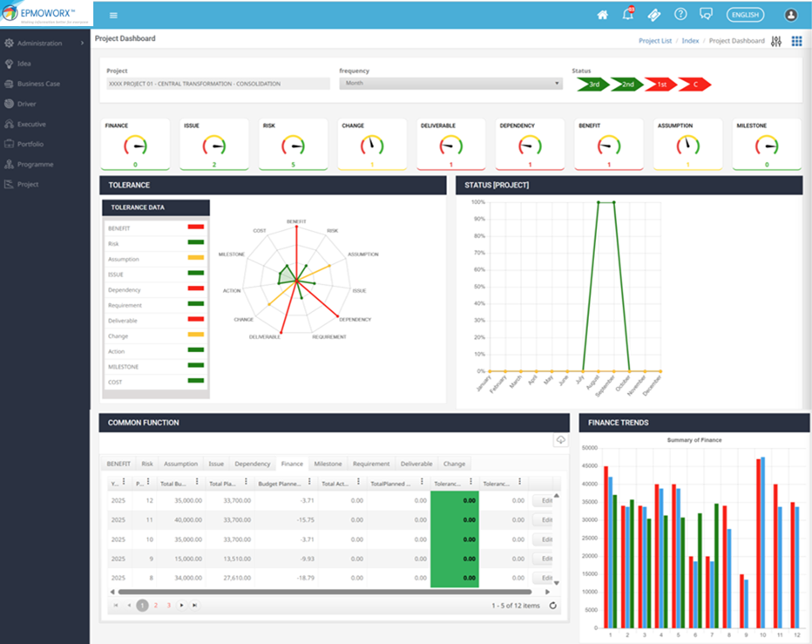Open the user profile avatar
Screen dimensions: 812x644
point(791,15)
